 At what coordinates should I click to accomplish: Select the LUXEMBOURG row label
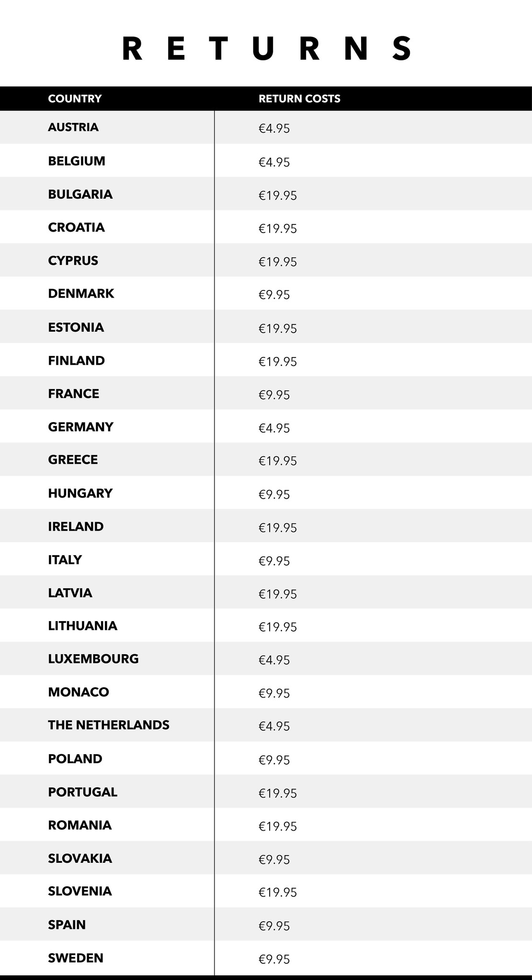tap(93, 659)
